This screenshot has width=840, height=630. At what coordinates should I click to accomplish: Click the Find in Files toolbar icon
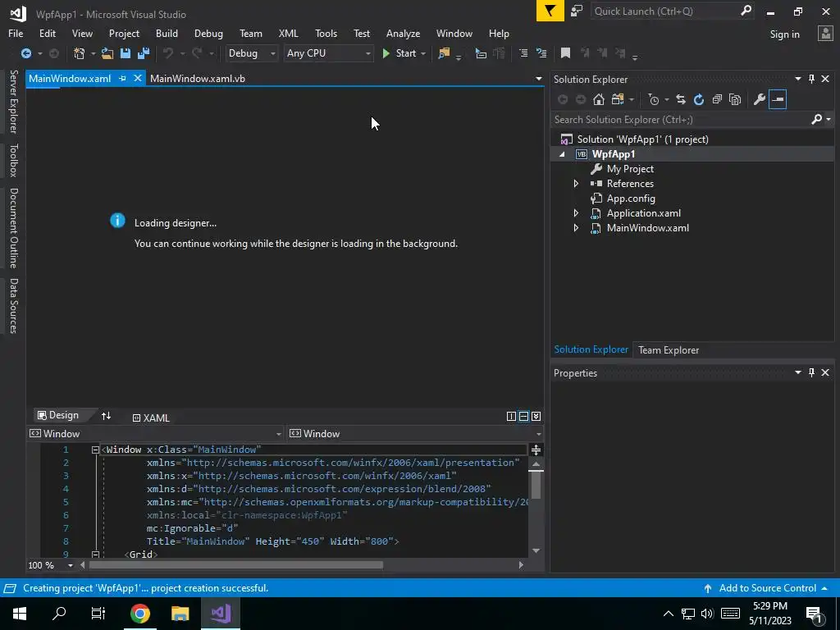444,53
